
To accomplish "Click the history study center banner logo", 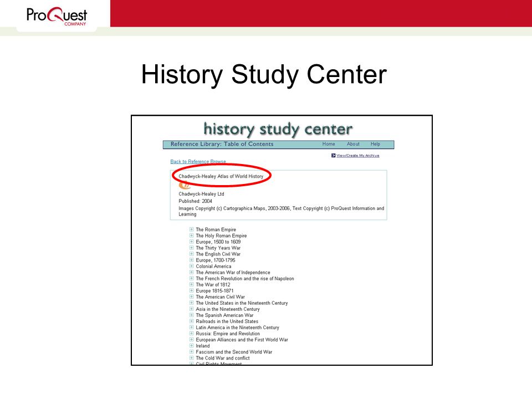I will pos(278,129).
